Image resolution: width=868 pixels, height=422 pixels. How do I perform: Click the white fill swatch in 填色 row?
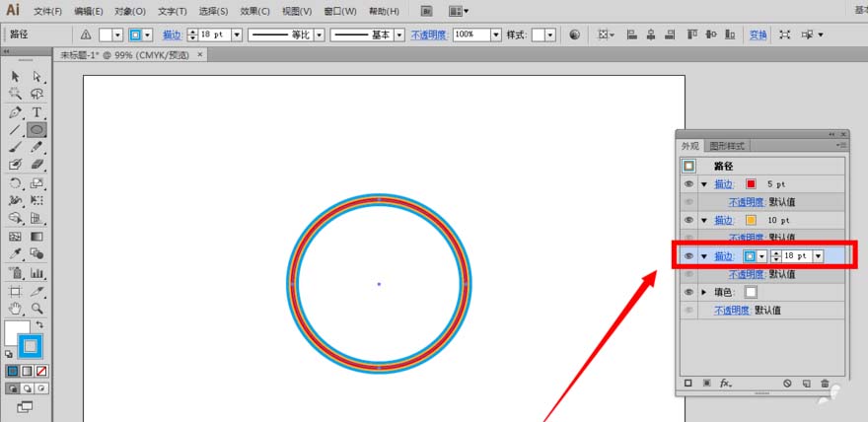pyautogui.click(x=752, y=292)
